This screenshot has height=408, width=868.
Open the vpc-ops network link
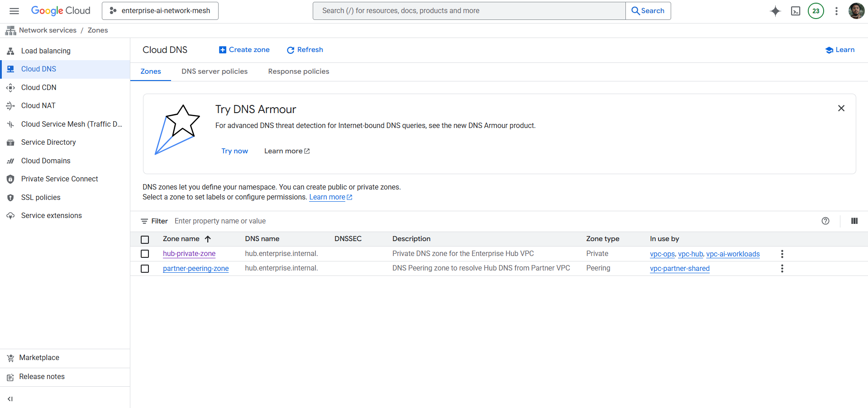(x=663, y=254)
